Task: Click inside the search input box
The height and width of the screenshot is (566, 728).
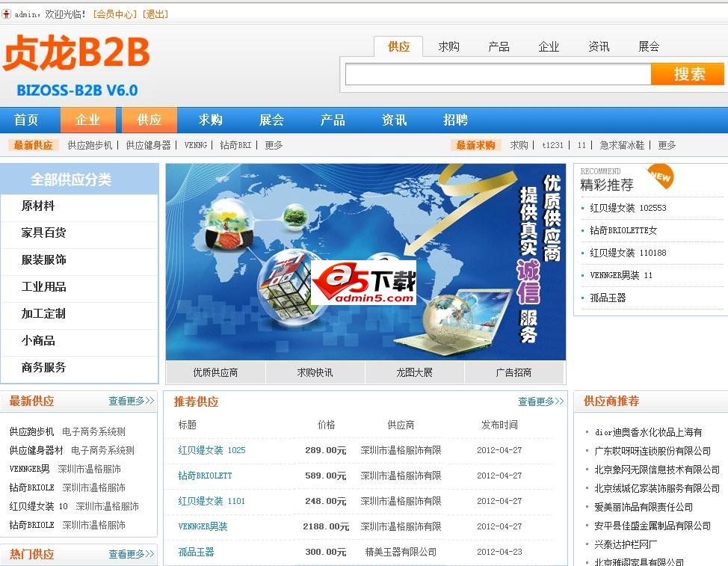Action: pyautogui.click(x=497, y=73)
